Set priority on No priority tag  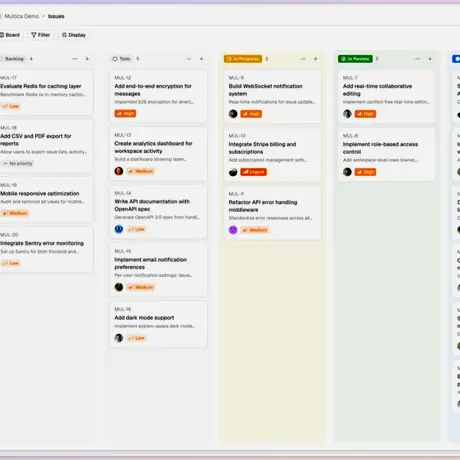tap(17, 163)
